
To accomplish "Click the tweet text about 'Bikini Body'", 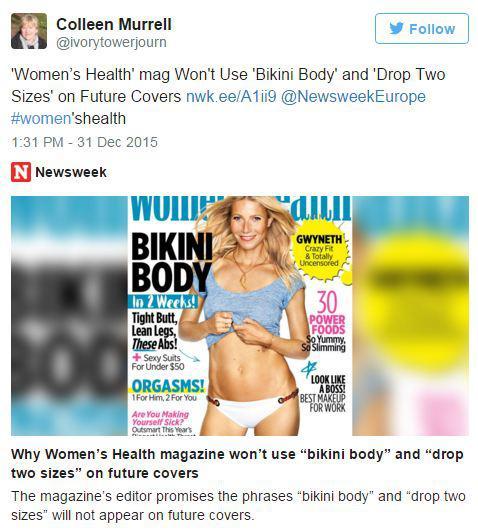I will 228,97.
